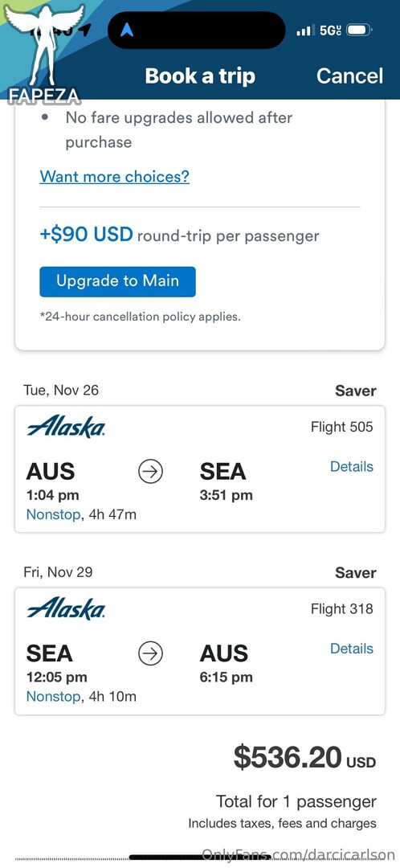
Task: Open the Want more choices link
Action: click(x=115, y=177)
